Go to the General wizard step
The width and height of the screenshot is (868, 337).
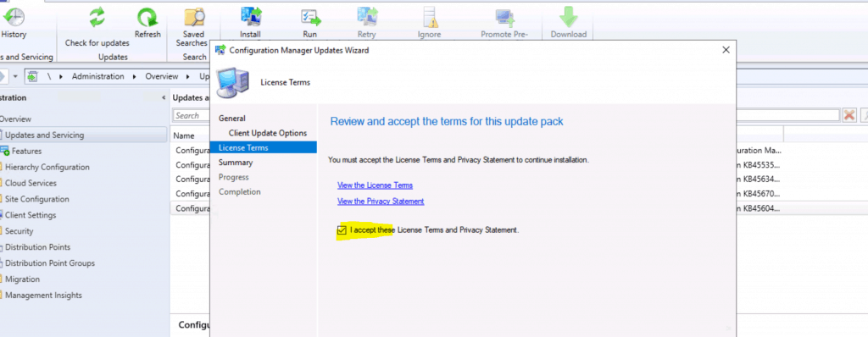[x=232, y=119]
